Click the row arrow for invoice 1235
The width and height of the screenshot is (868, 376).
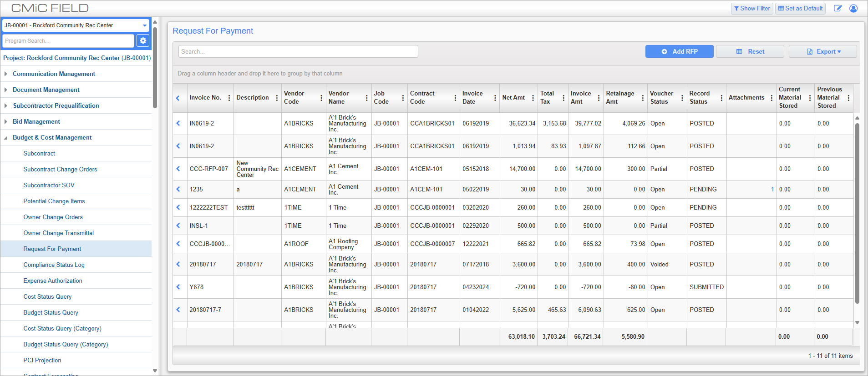click(x=178, y=189)
